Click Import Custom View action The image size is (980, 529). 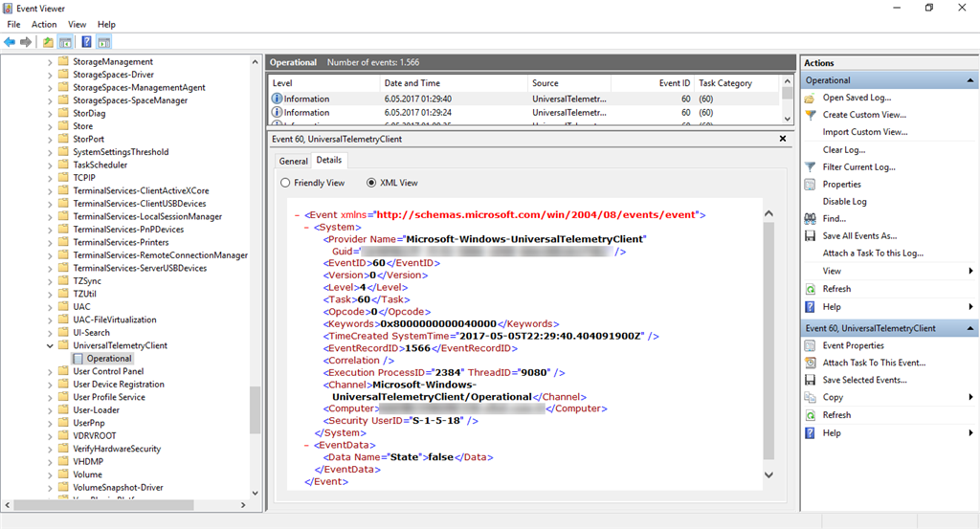pos(865,132)
